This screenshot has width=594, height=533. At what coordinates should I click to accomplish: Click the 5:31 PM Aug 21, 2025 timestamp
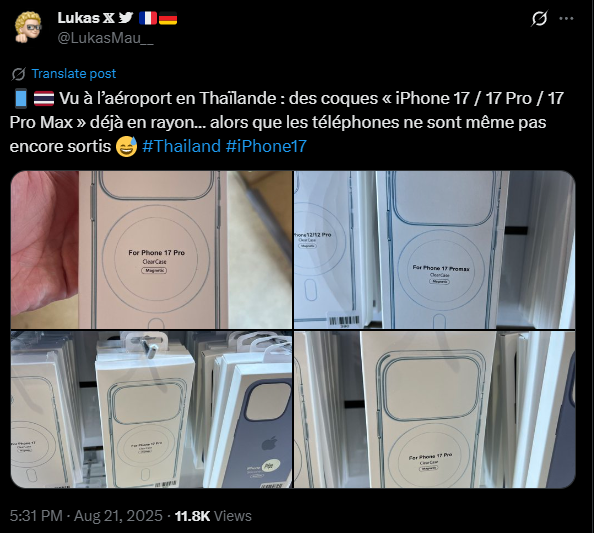86,516
